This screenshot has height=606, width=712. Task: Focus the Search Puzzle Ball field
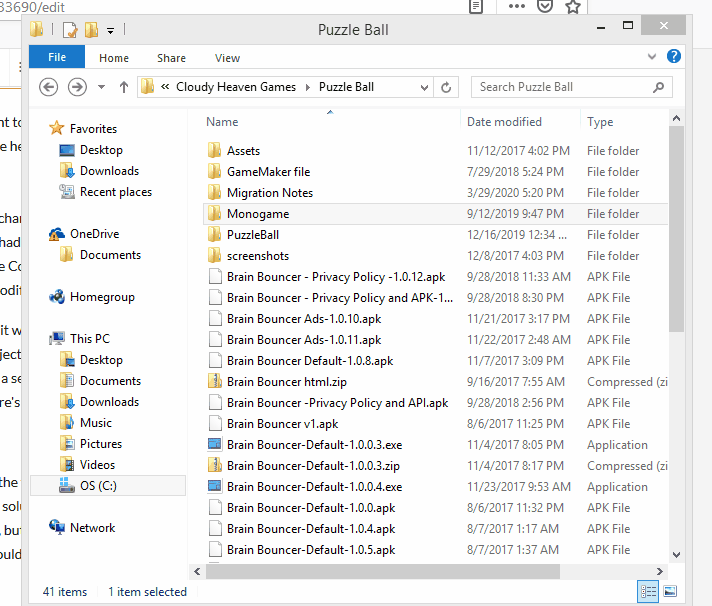click(572, 87)
